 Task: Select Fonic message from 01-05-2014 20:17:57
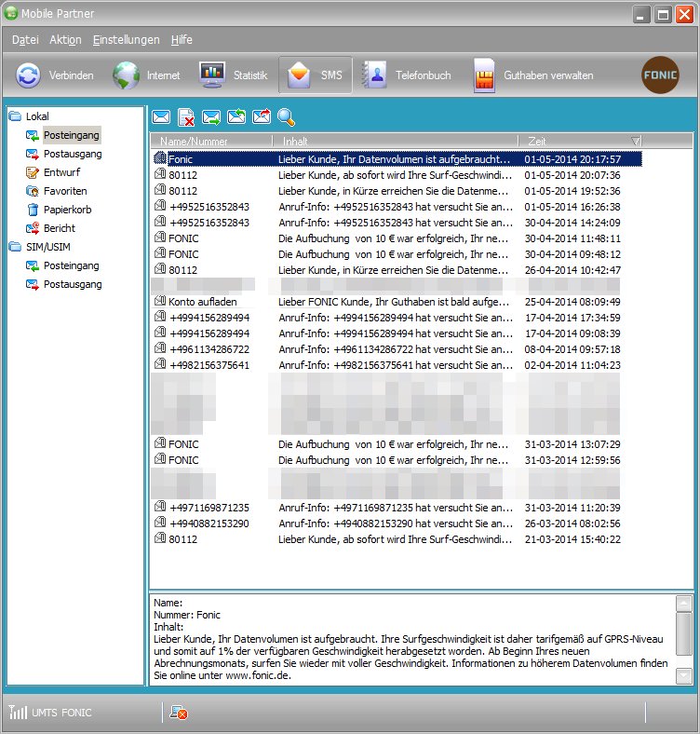click(397, 159)
